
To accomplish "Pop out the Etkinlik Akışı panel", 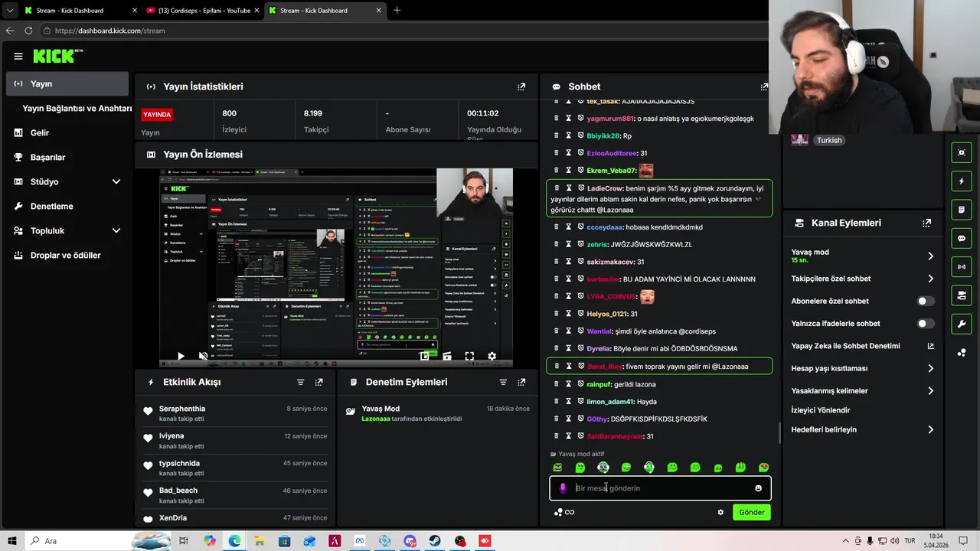I will pos(319,382).
